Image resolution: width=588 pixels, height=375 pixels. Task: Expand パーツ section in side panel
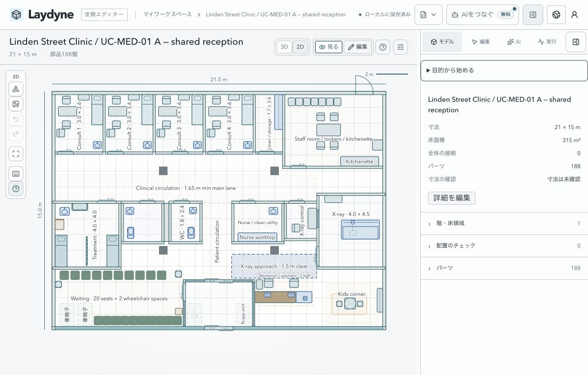point(504,268)
